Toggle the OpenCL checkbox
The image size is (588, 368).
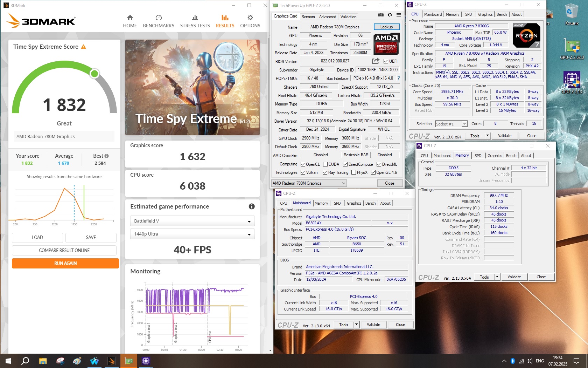pos(303,164)
